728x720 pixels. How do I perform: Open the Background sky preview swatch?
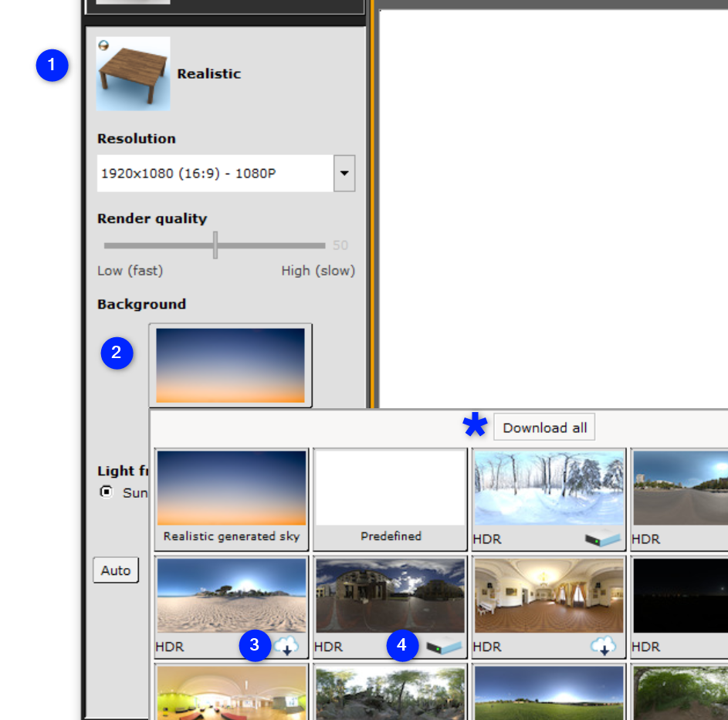tap(230, 365)
